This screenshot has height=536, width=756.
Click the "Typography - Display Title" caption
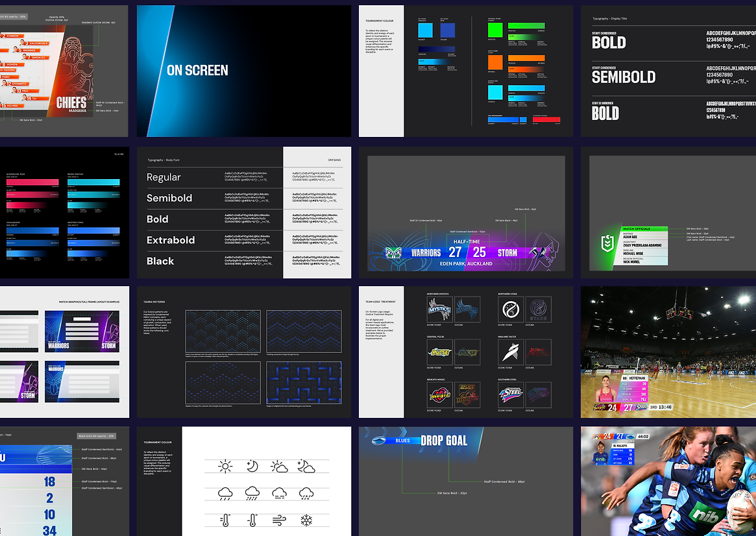(x=609, y=19)
